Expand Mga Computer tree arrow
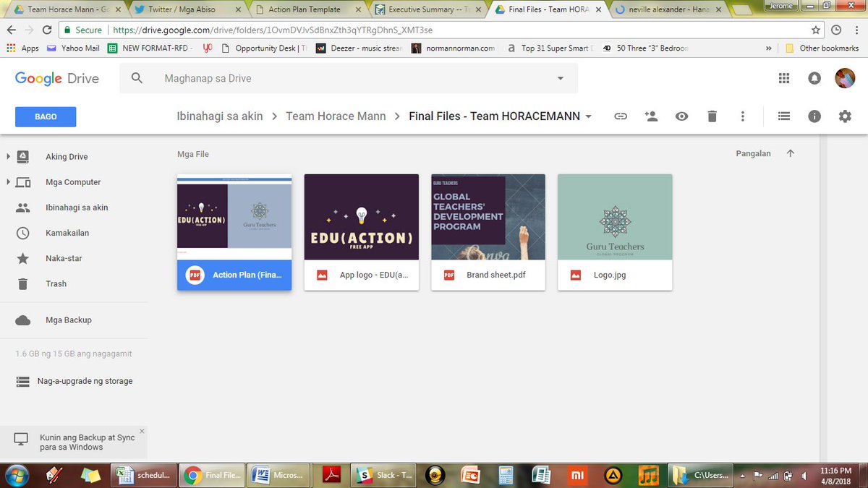 tap(8, 182)
